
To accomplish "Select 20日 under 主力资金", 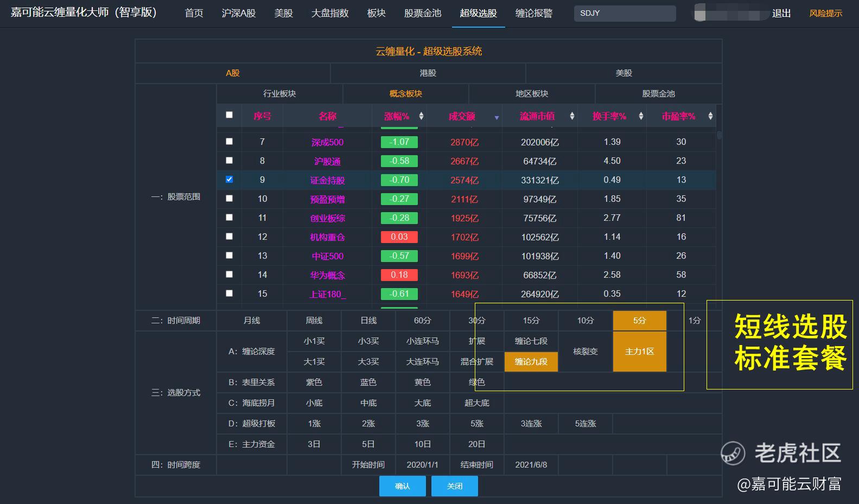I will point(477,444).
